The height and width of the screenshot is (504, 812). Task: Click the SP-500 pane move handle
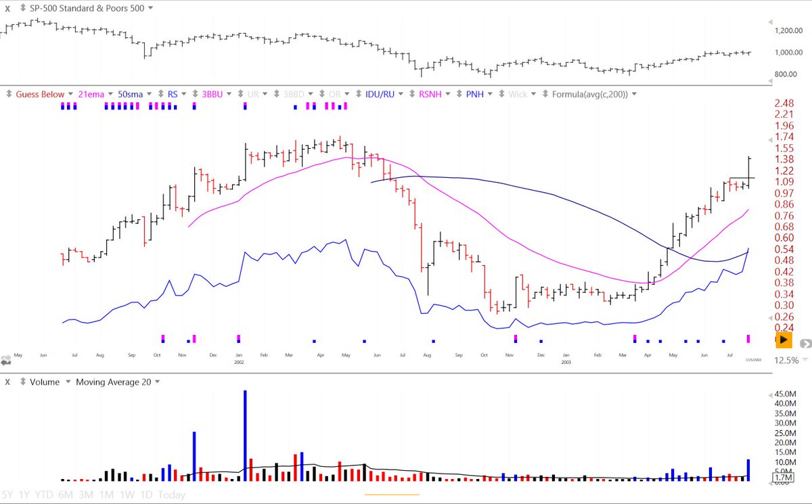tap(24, 7)
